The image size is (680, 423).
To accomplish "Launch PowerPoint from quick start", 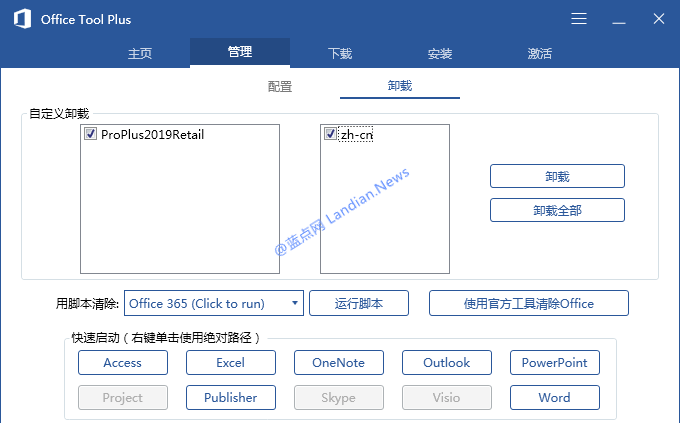I will (x=555, y=363).
